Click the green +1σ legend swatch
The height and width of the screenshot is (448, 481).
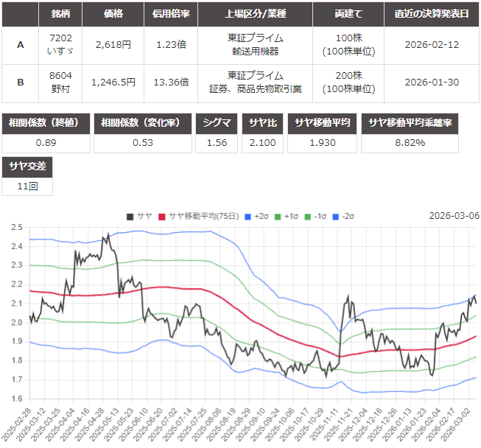tap(278, 216)
